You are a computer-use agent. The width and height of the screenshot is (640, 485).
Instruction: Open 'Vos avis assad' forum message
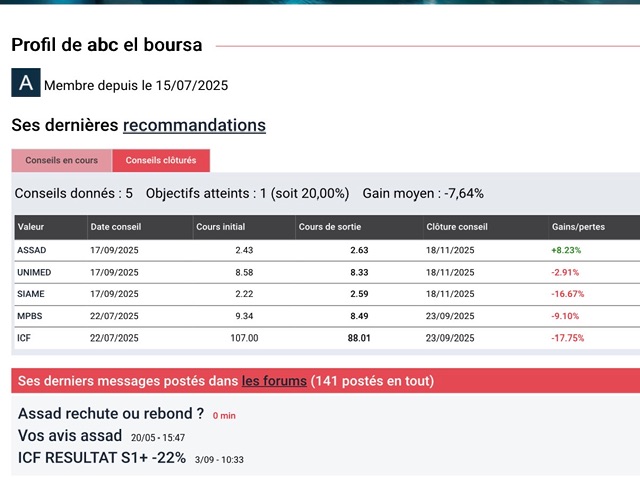click(x=70, y=436)
